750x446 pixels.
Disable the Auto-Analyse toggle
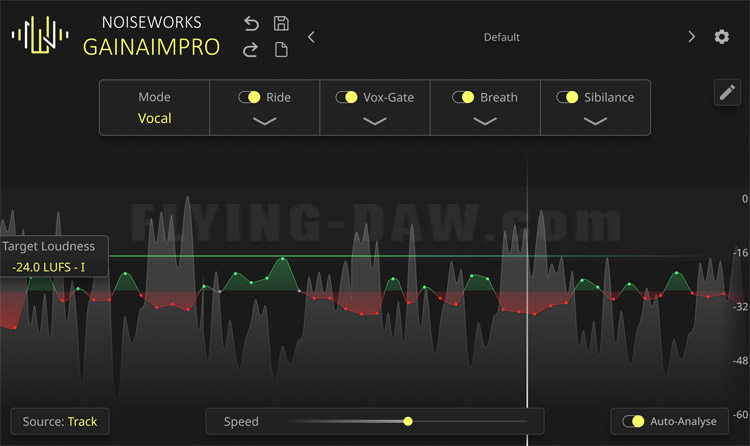tap(633, 421)
